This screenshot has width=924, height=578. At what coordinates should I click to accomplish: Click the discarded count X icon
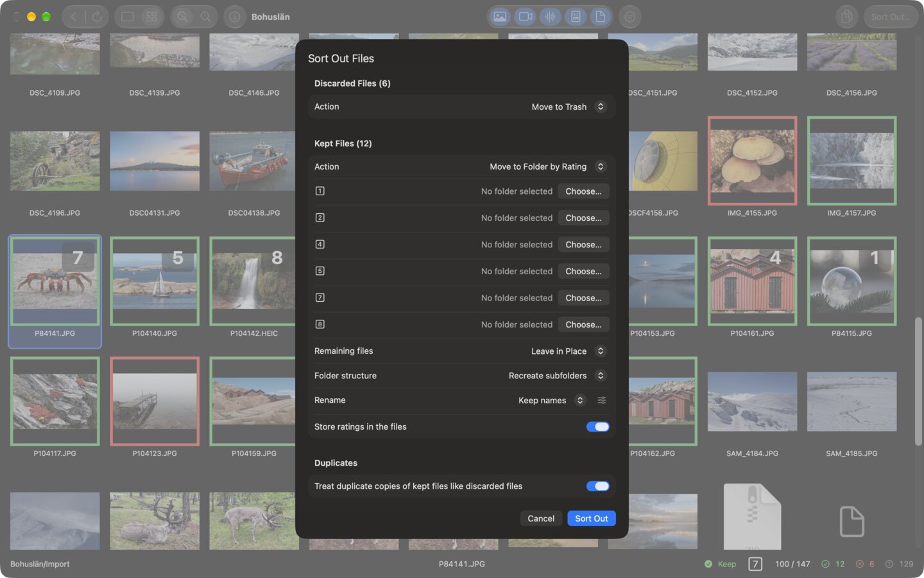pyautogui.click(x=860, y=564)
